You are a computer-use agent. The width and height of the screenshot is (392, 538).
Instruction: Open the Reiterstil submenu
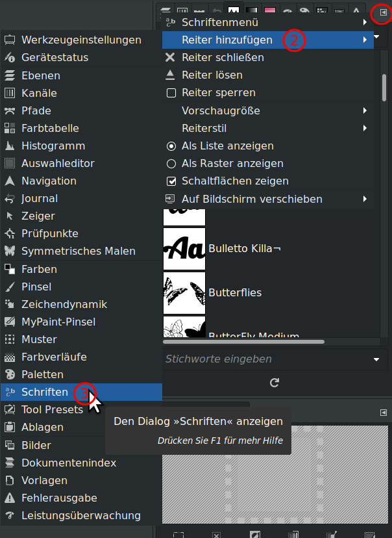[x=267, y=128]
